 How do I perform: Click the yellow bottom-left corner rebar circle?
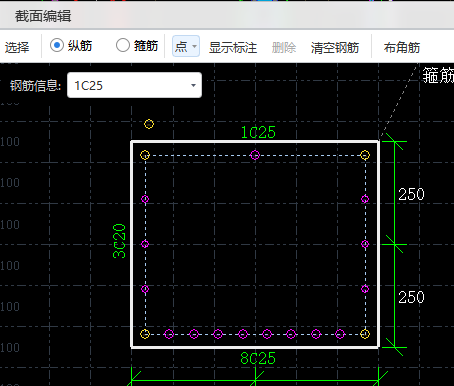[x=145, y=334]
